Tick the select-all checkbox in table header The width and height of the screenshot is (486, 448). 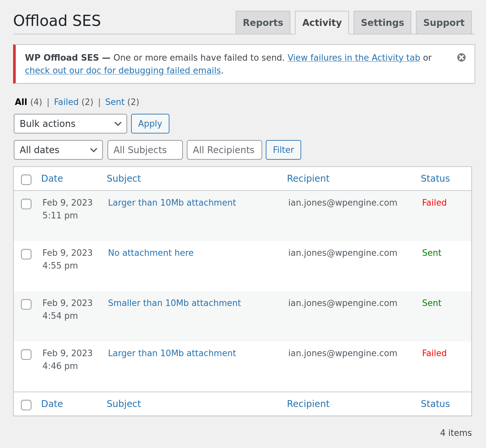tap(26, 180)
